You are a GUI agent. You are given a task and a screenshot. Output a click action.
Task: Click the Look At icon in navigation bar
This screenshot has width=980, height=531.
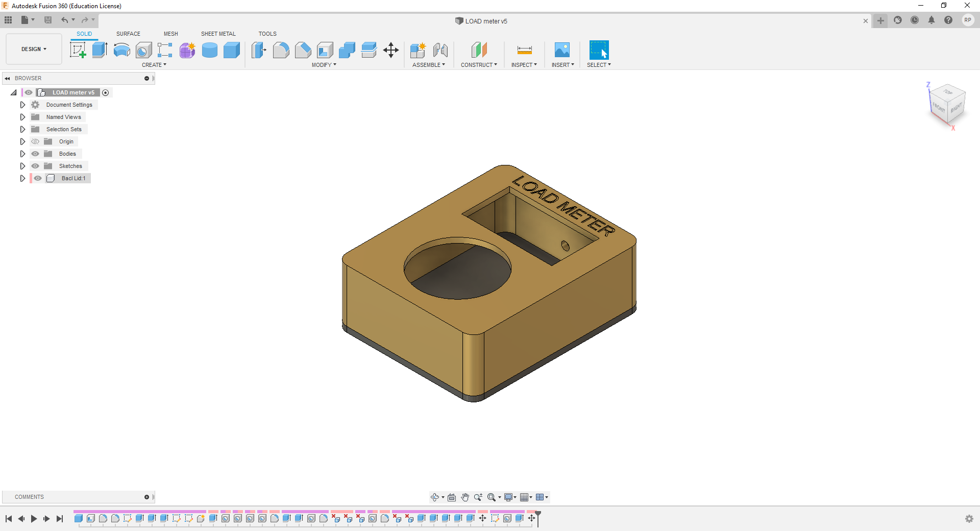[x=452, y=497]
